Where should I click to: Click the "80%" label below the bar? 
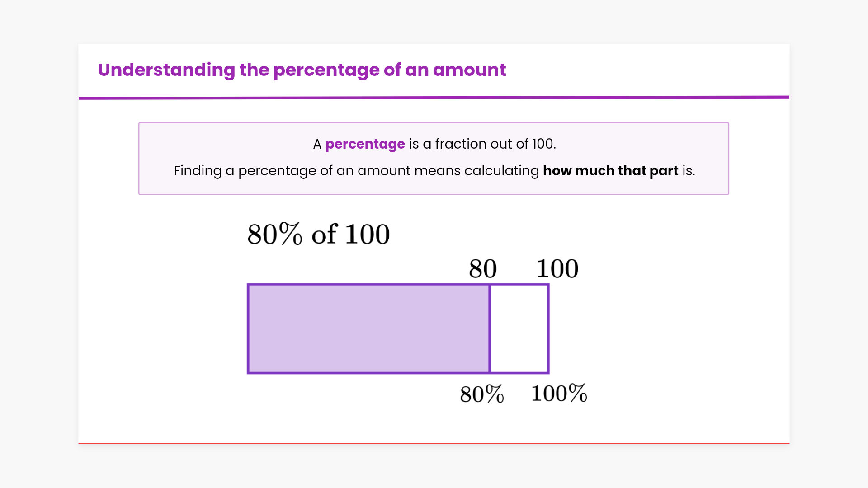pos(482,394)
